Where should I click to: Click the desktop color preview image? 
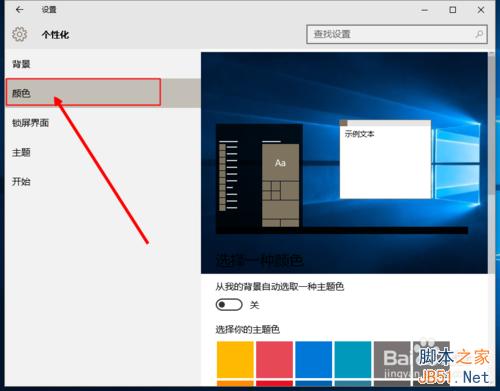[x=344, y=163]
